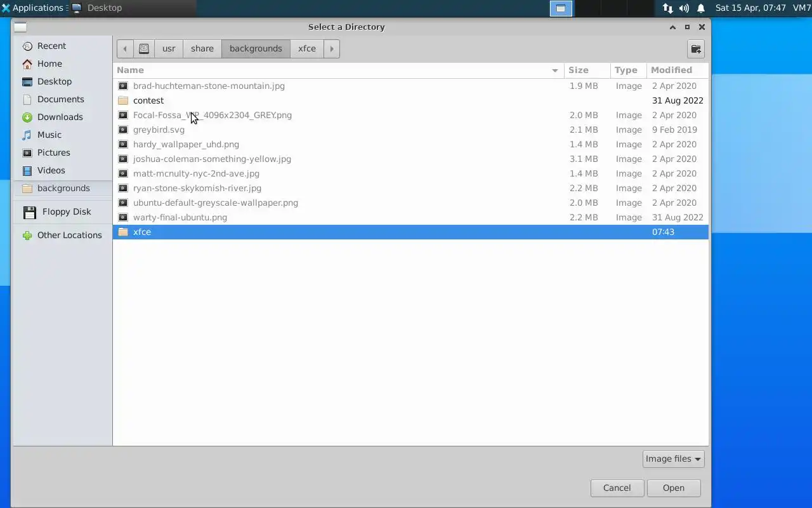Open the Image files filter dropdown
Image resolution: width=812 pixels, height=508 pixels.
pos(673,458)
